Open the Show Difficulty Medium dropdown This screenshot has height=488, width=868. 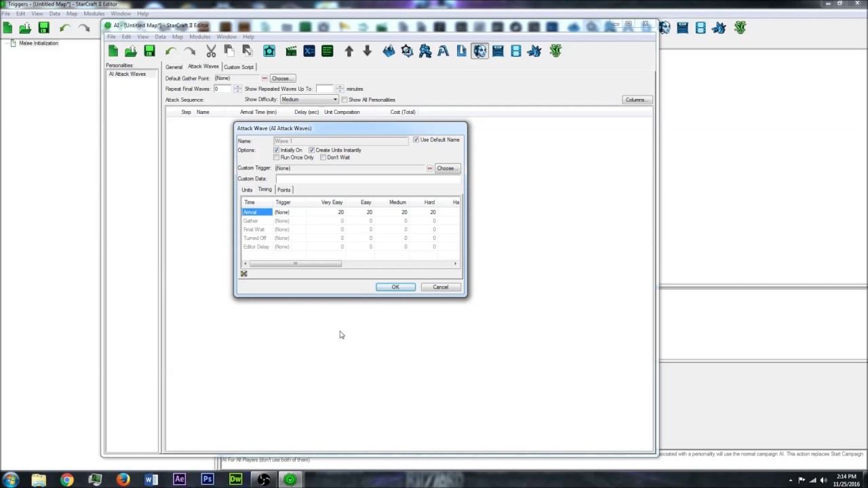pos(309,100)
